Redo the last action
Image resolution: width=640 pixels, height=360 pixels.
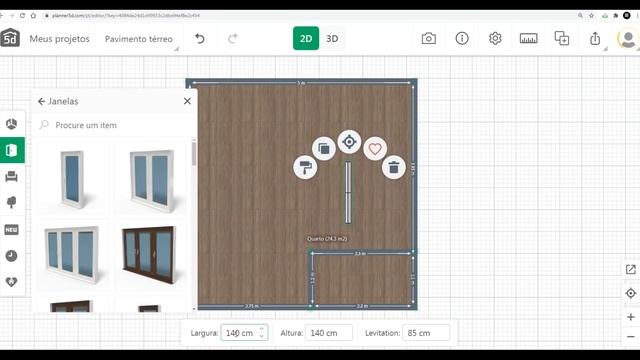pyautogui.click(x=233, y=38)
